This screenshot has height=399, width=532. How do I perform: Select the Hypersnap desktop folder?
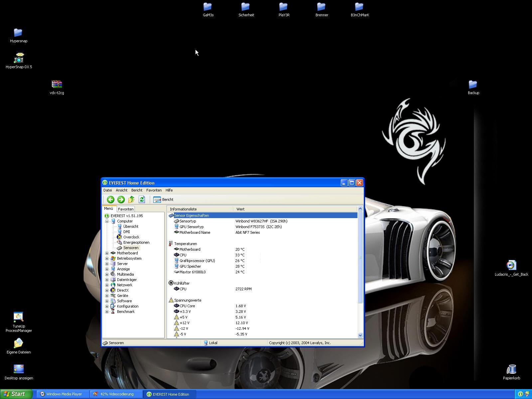click(19, 36)
